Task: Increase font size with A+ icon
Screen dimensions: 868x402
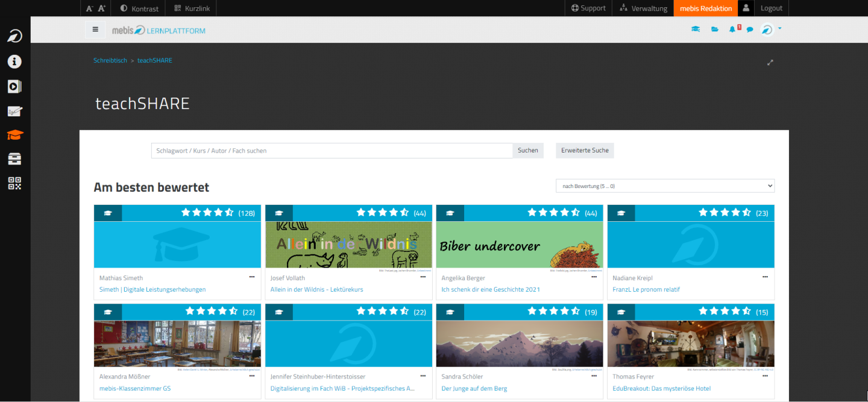Action: pos(101,8)
